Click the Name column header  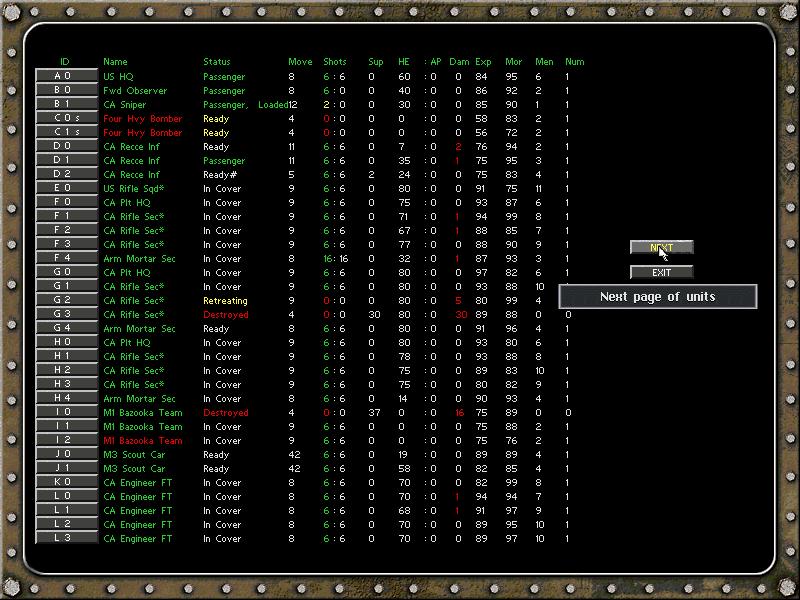pyautogui.click(x=115, y=62)
